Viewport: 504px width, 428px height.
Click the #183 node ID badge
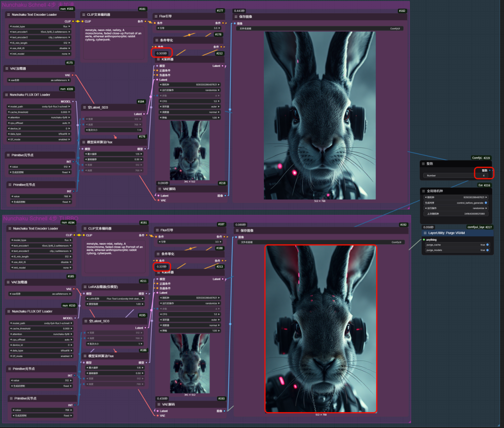click(69, 9)
